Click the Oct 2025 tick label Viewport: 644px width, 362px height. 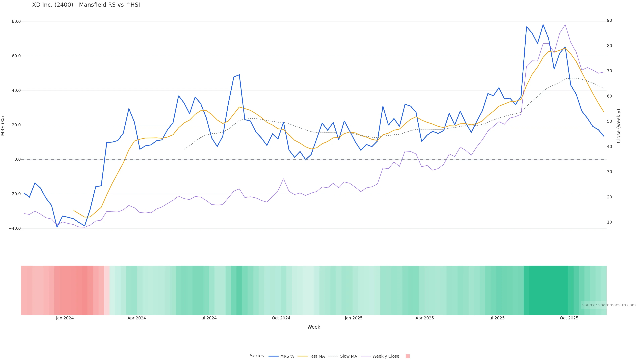click(569, 318)
